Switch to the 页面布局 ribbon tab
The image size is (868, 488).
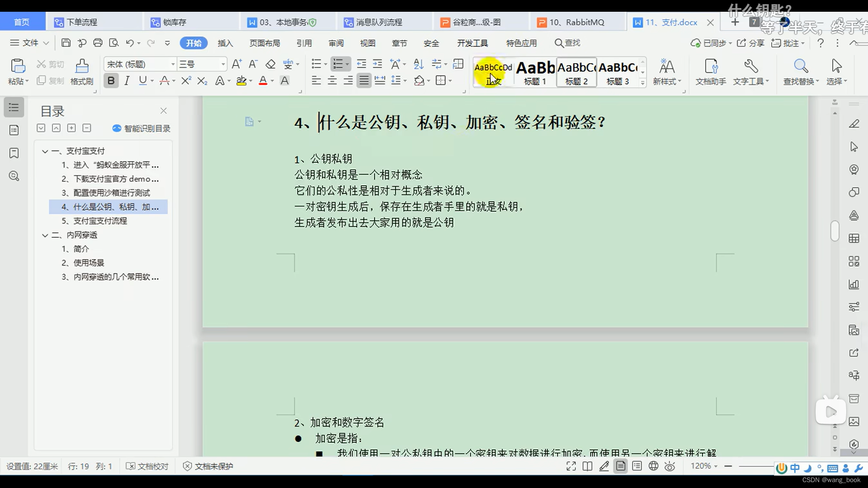tap(264, 43)
